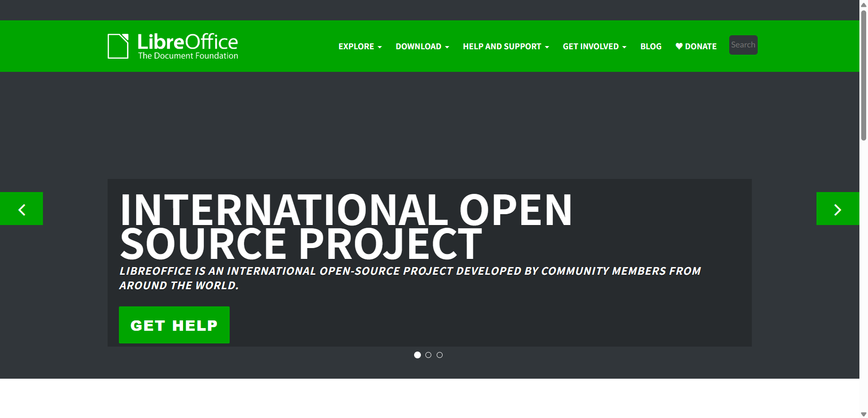The height and width of the screenshot is (418, 868).
Task: Open the Blog navigation item
Action: 651,47
